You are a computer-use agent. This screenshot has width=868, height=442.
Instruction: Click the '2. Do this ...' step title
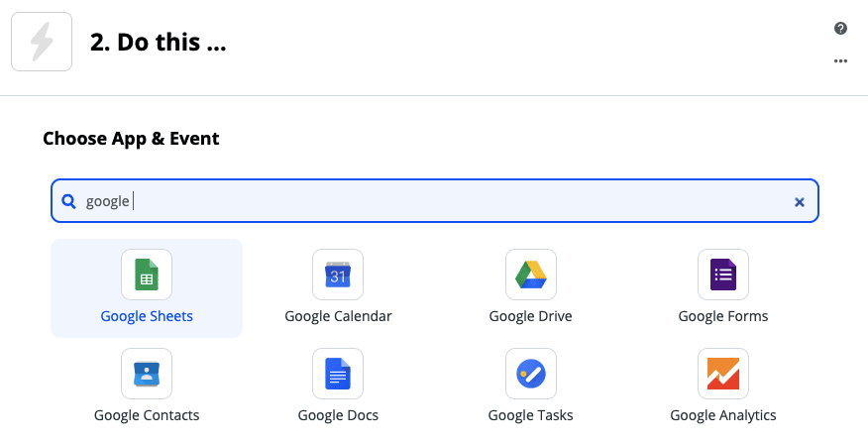[159, 42]
